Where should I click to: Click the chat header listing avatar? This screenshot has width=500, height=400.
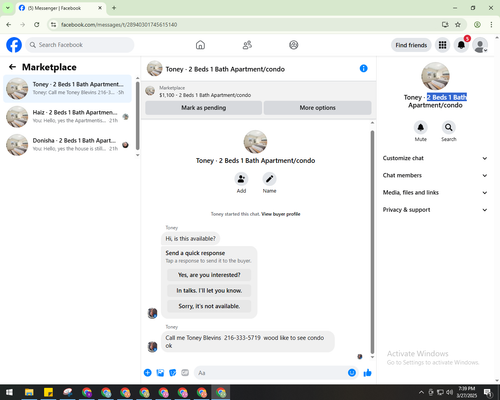tap(155, 68)
